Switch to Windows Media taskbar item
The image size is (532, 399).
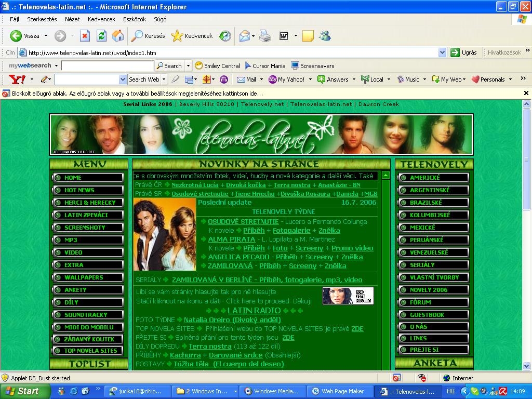tap(272, 391)
